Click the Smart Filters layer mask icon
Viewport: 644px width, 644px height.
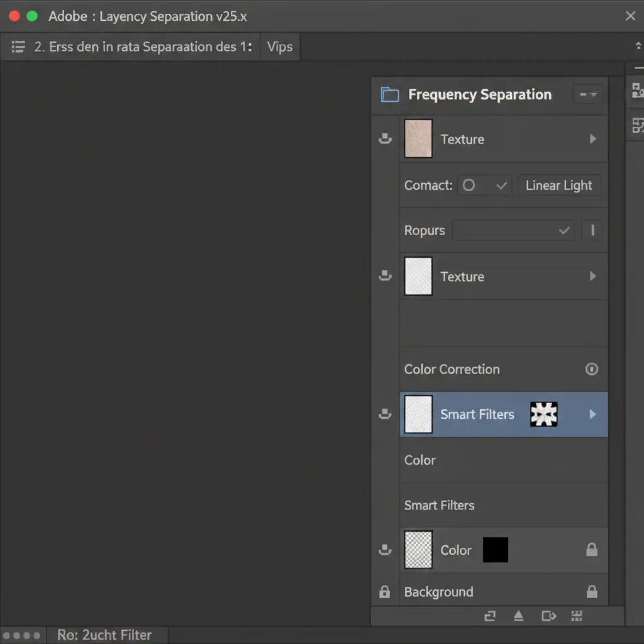543,414
